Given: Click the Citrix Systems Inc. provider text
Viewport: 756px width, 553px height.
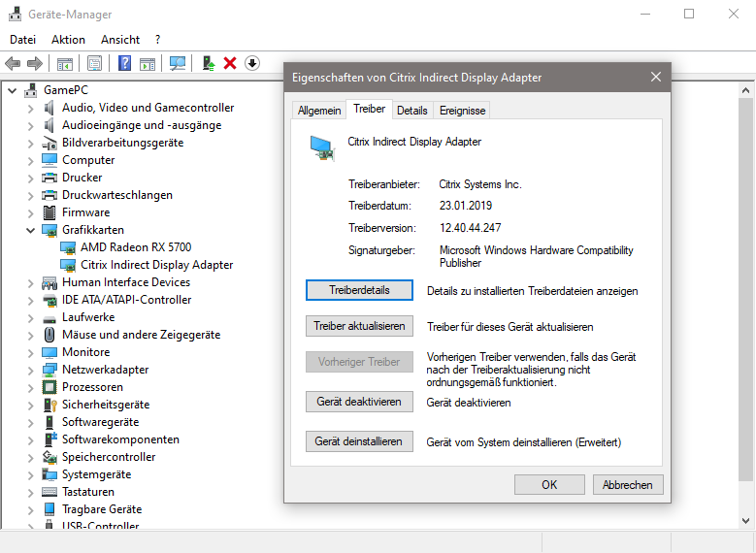Looking at the screenshot, I should pyautogui.click(x=480, y=184).
